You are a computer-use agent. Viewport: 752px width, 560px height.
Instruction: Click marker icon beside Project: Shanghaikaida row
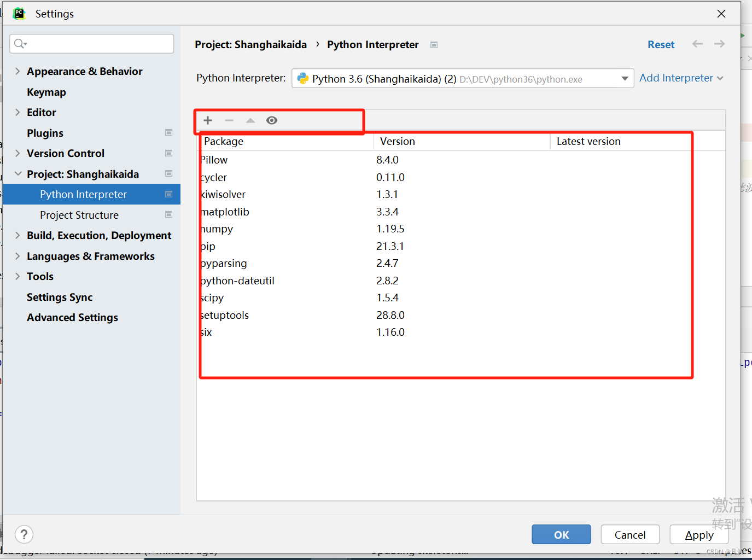coord(168,173)
